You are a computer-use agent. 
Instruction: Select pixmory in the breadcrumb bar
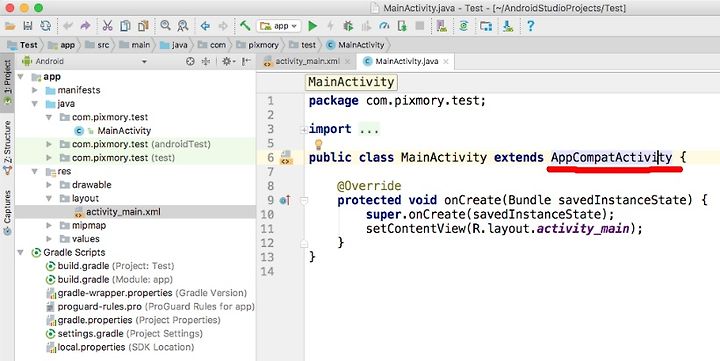pyautogui.click(x=258, y=45)
